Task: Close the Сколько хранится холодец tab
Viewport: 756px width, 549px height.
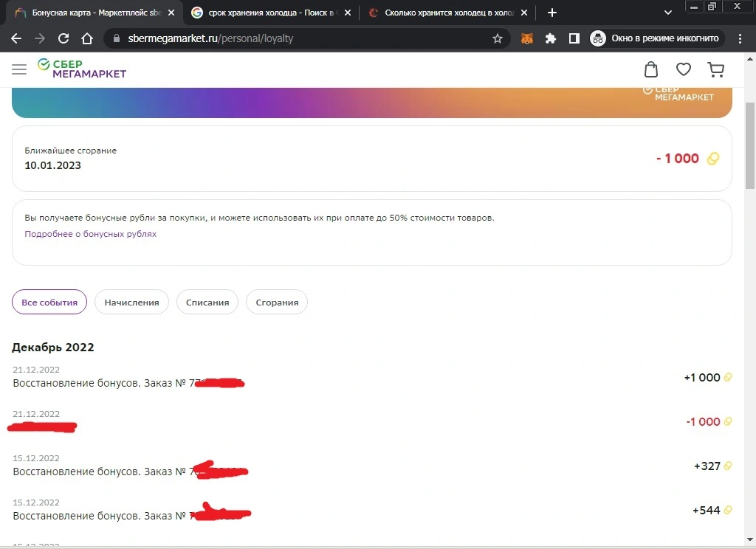Action: (x=524, y=13)
